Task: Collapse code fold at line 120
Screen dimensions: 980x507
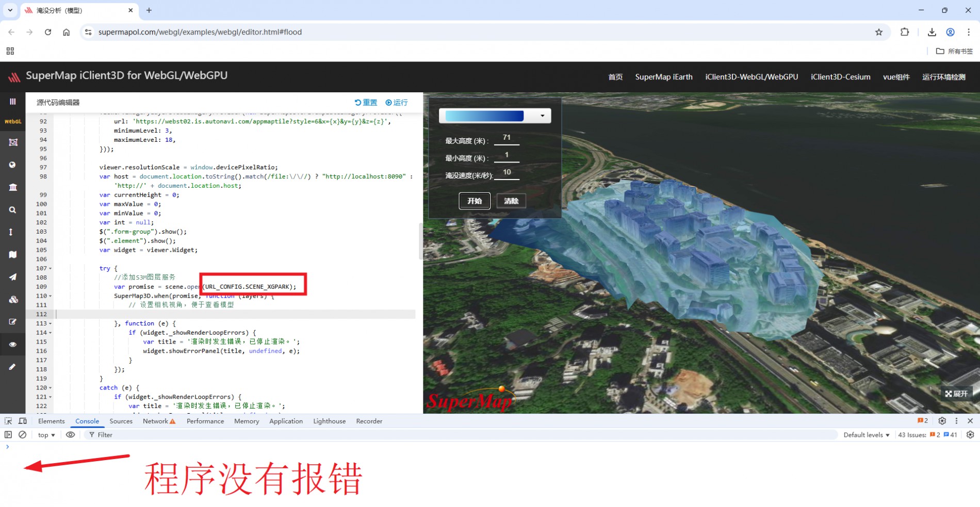Action: click(x=50, y=388)
